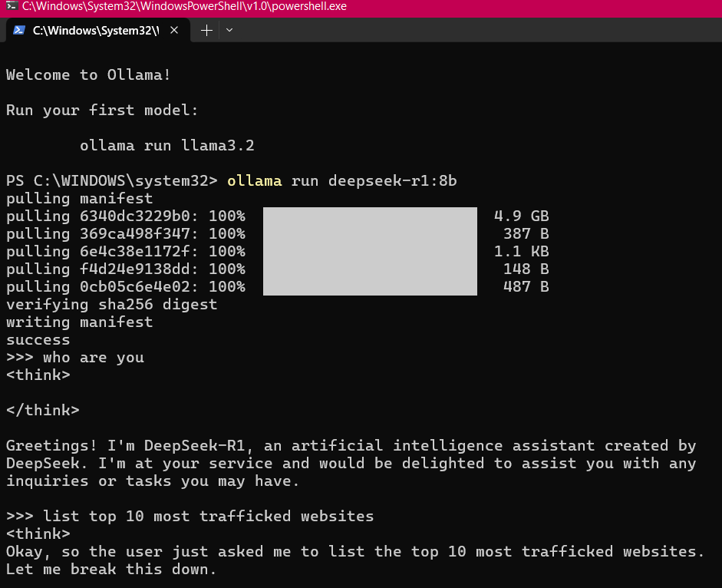Expand the new tab profile dropdown chevron

click(x=229, y=31)
